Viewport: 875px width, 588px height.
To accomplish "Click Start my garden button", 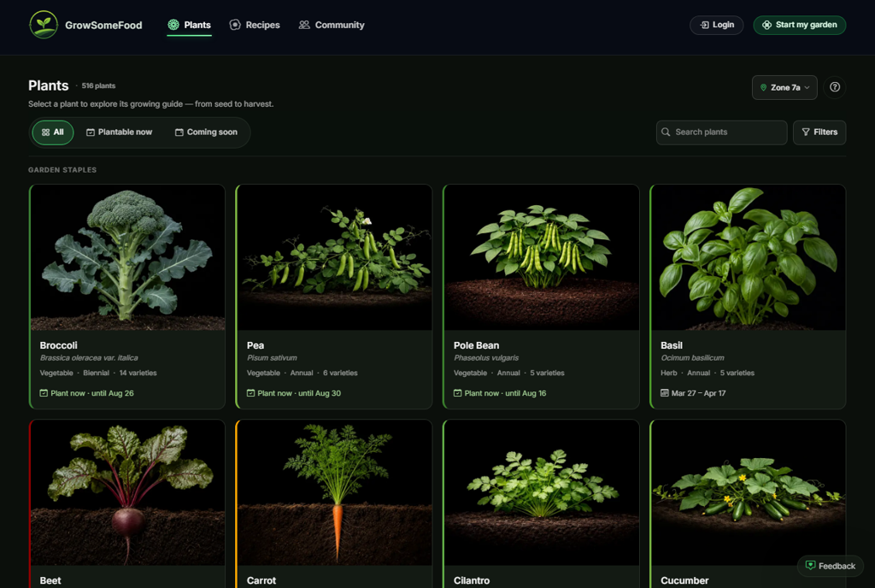I will click(800, 25).
